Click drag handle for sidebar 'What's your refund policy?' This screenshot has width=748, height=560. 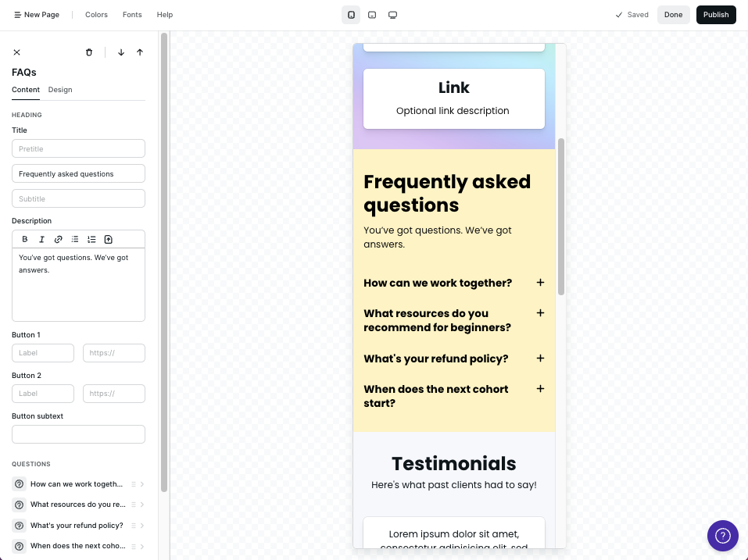tap(134, 526)
